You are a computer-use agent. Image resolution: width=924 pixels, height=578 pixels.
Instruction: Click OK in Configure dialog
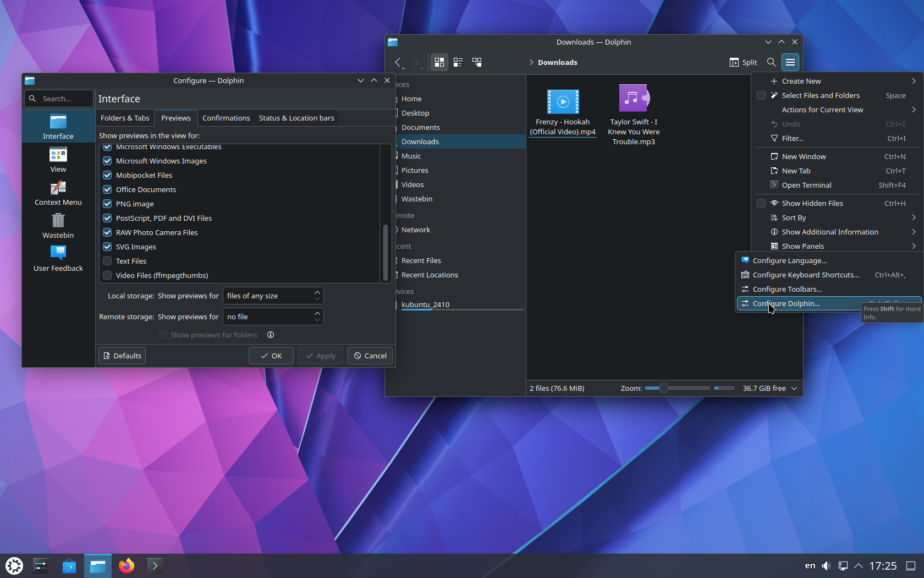coord(271,356)
